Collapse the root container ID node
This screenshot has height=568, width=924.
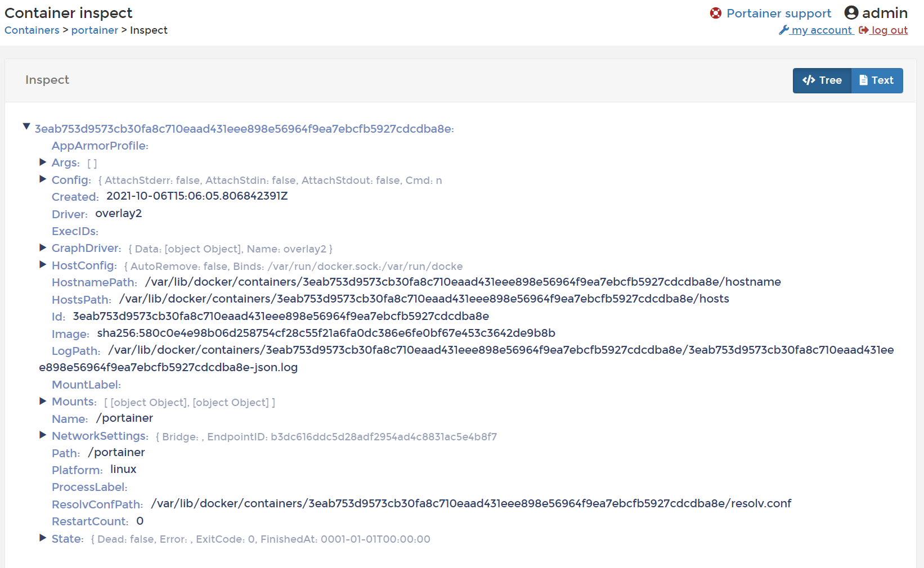click(26, 127)
